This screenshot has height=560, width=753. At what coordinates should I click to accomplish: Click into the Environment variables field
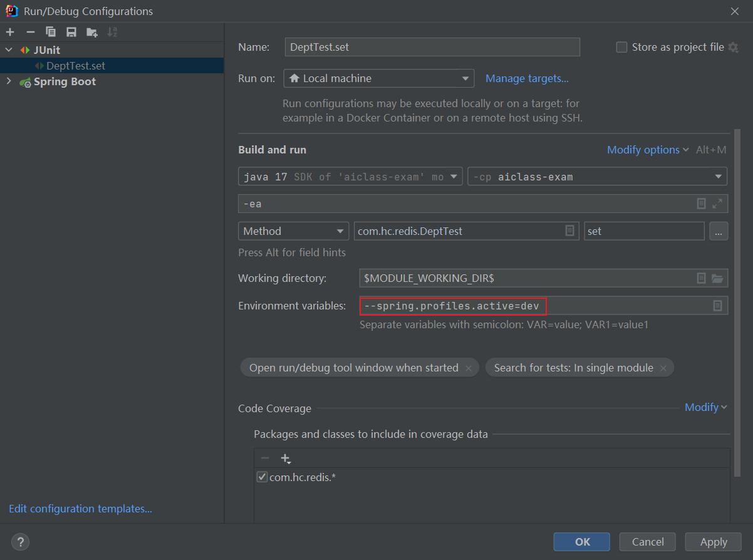tap(544, 306)
